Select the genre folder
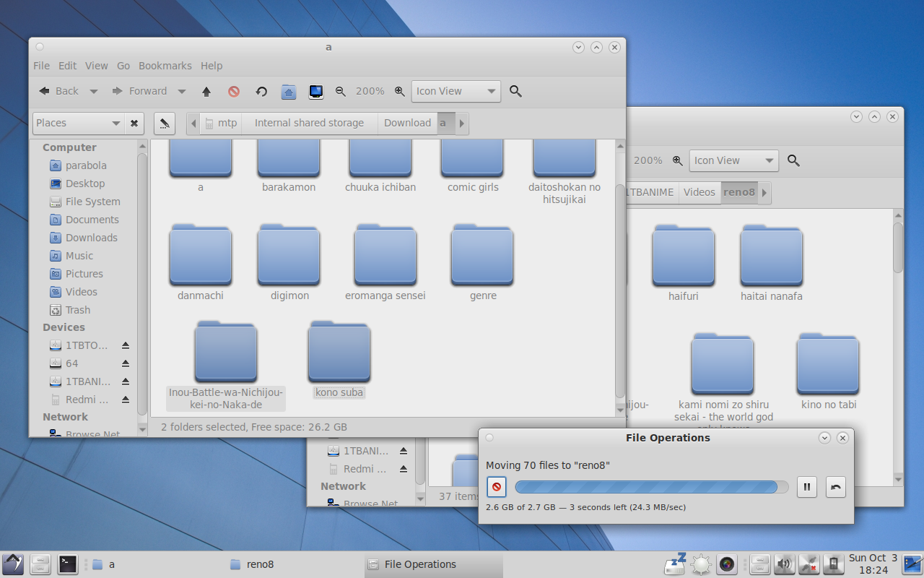 (x=483, y=262)
